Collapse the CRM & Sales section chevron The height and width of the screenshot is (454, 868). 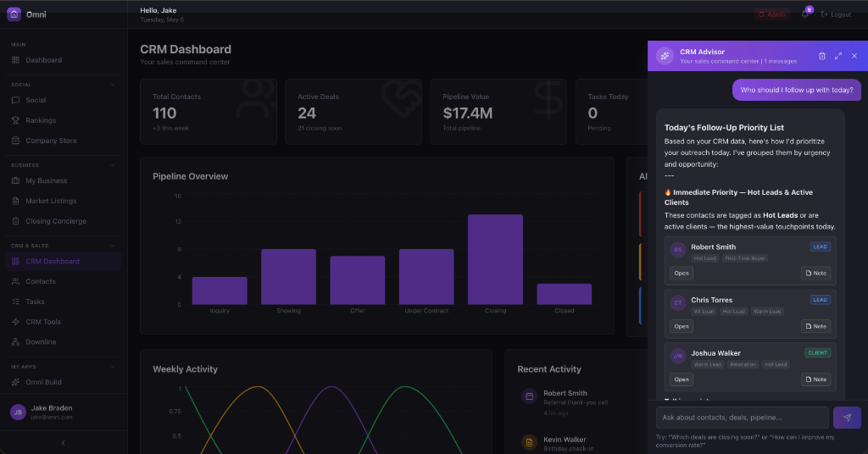pos(113,246)
